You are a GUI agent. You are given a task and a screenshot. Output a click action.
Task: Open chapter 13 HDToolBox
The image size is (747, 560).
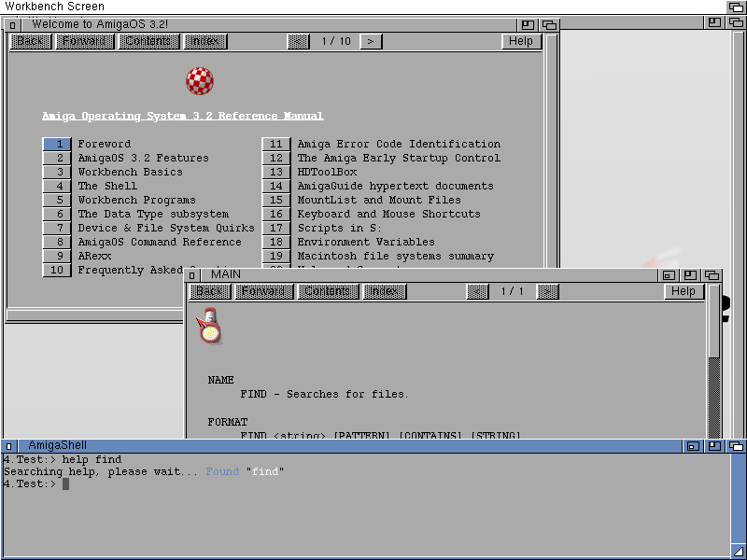[x=276, y=172]
